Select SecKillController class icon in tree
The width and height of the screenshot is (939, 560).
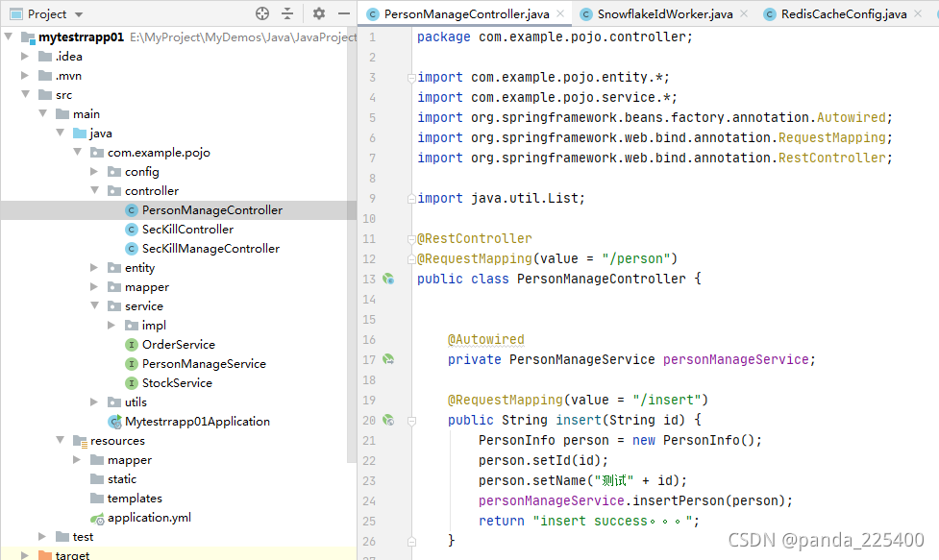pos(132,230)
